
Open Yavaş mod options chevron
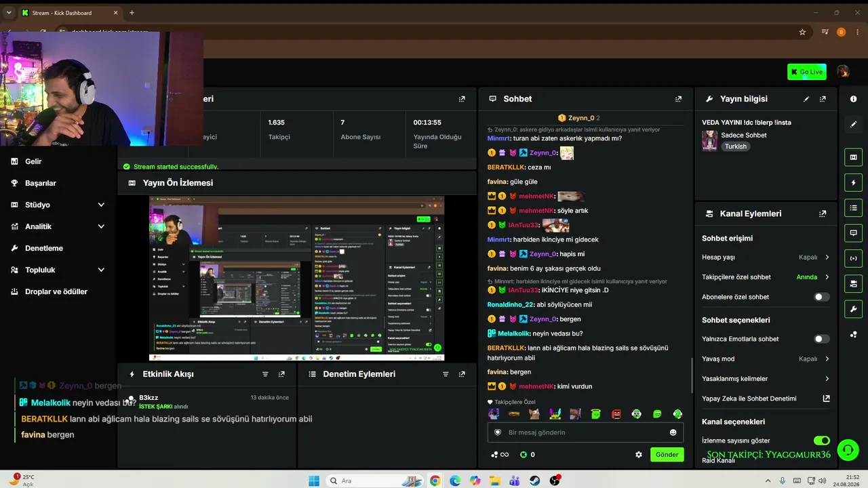[827, 359]
